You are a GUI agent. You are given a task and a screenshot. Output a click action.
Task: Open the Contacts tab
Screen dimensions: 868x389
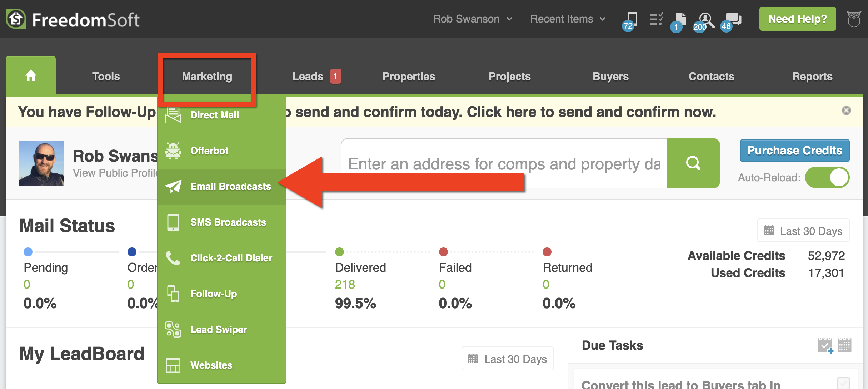point(712,76)
